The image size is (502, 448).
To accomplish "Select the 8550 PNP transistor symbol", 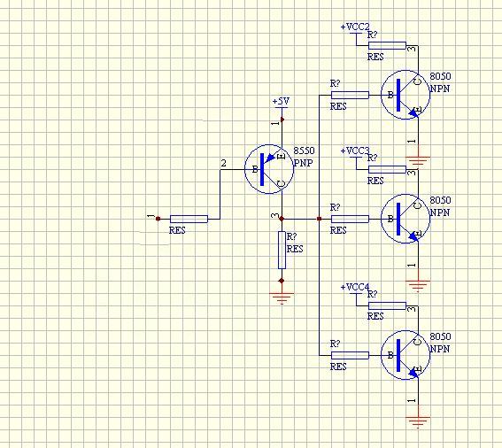I will (269, 169).
